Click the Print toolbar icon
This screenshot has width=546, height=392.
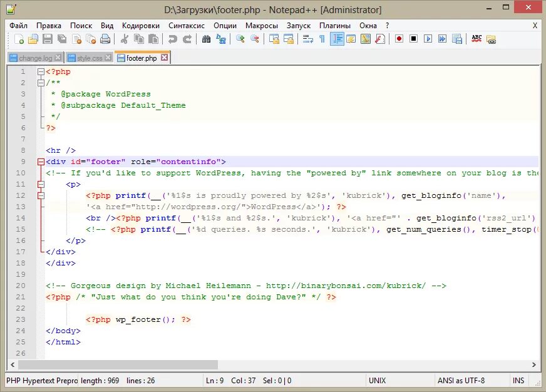click(105, 39)
